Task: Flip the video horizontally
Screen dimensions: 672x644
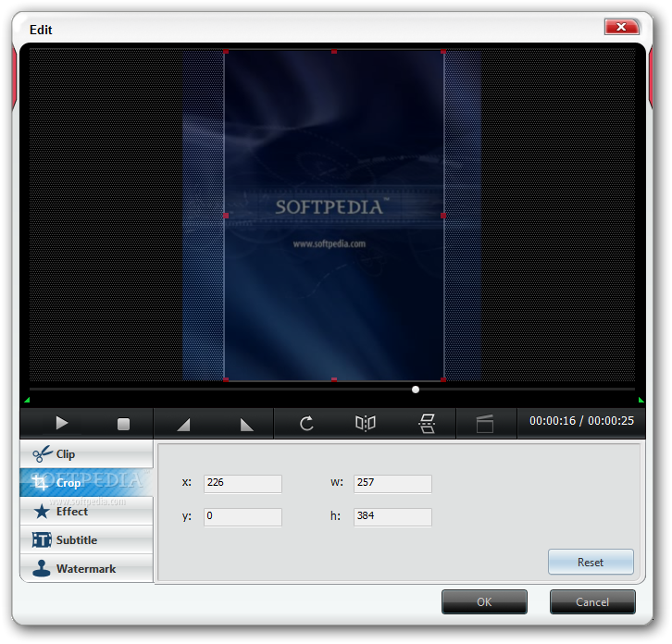Action: click(x=366, y=424)
